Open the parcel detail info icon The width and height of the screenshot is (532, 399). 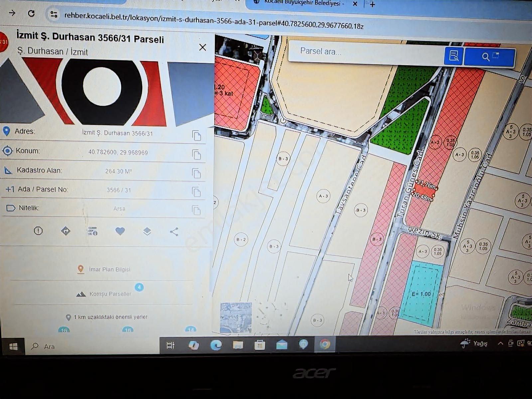(x=93, y=231)
